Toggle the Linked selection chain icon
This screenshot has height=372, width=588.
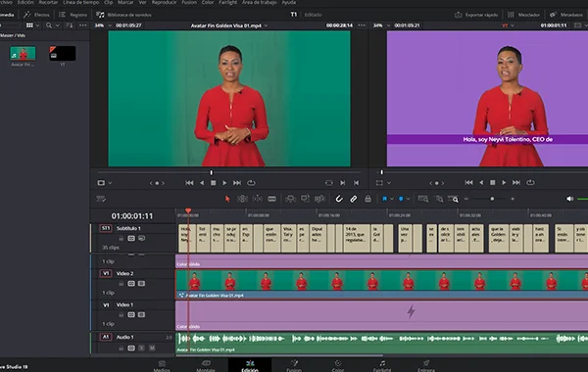[x=353, y=199]
